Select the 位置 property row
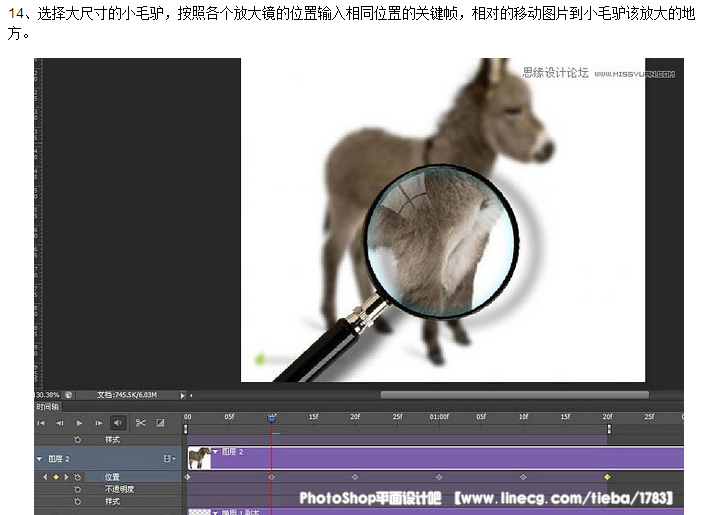This screenshot has height=515, width=723. pos(108,477)
